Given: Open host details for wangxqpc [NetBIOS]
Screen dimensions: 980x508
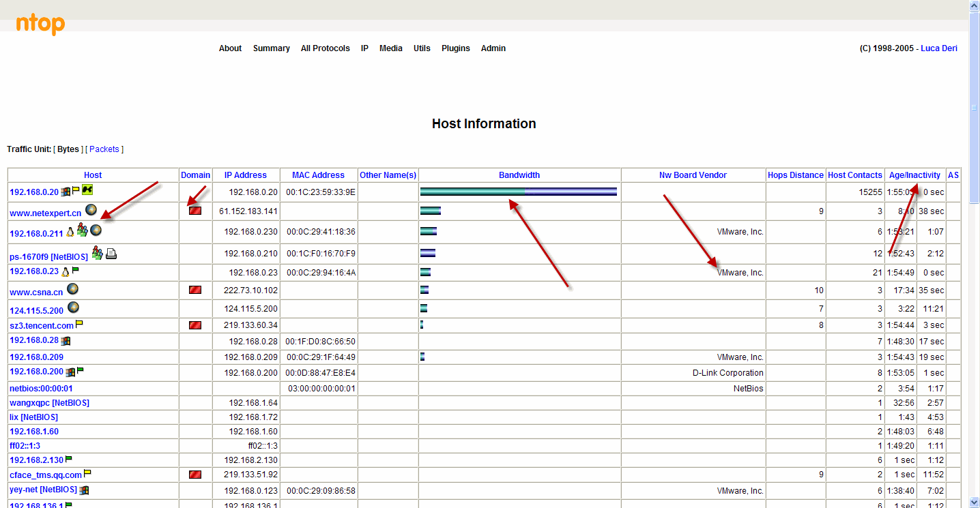Looking at the screenshot, I should 49,403.
